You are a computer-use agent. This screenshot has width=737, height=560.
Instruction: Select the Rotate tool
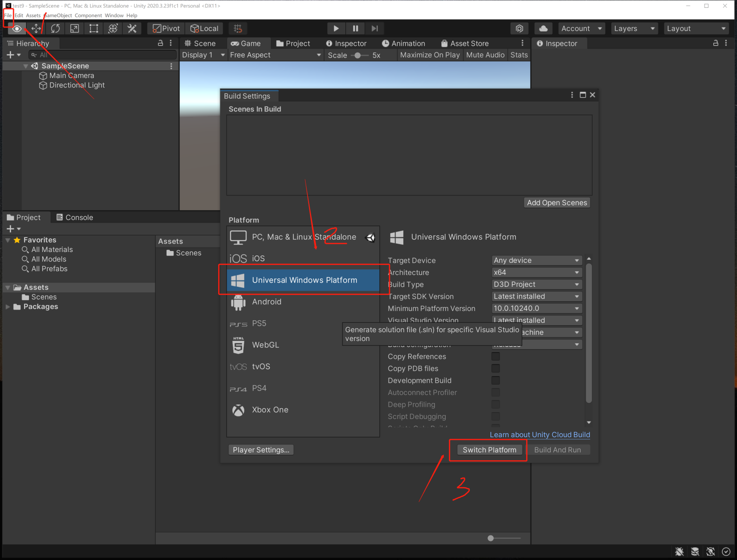[55, 28]
